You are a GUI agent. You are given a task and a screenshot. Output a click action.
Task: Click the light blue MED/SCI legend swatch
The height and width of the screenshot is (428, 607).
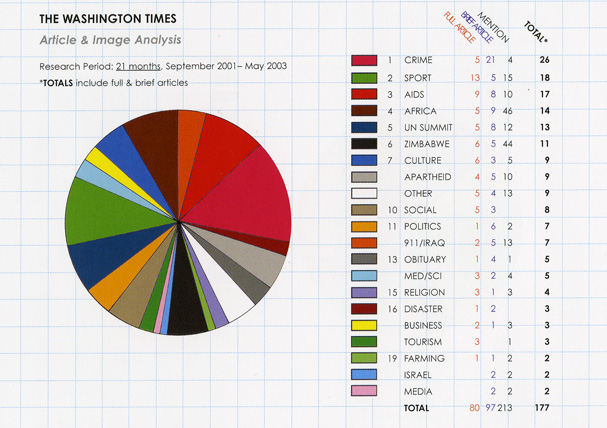point(364,276)
